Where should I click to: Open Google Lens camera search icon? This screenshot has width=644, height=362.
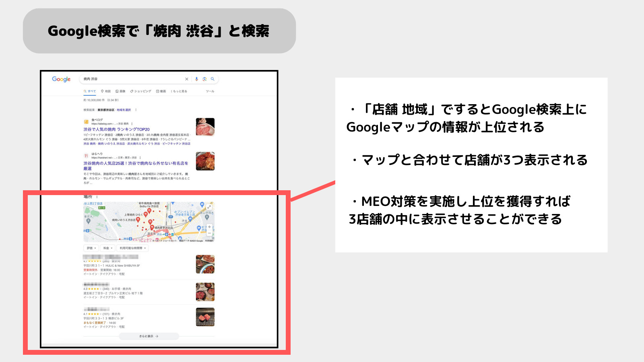[x=204, y=79]
